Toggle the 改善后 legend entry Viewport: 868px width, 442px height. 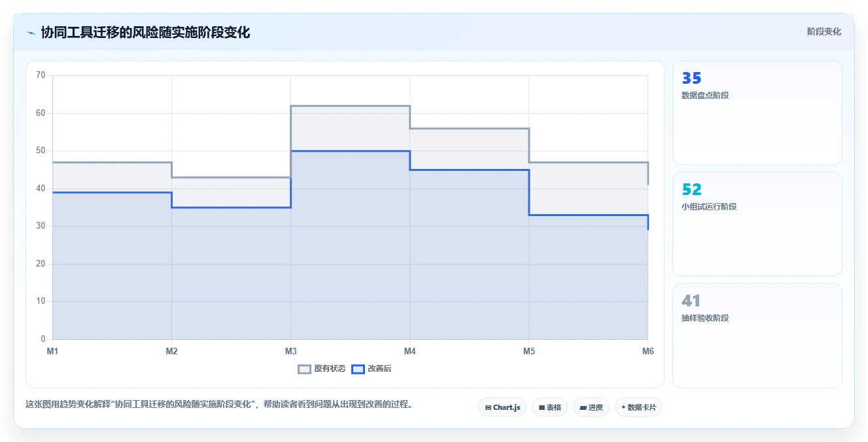[372, 369]
